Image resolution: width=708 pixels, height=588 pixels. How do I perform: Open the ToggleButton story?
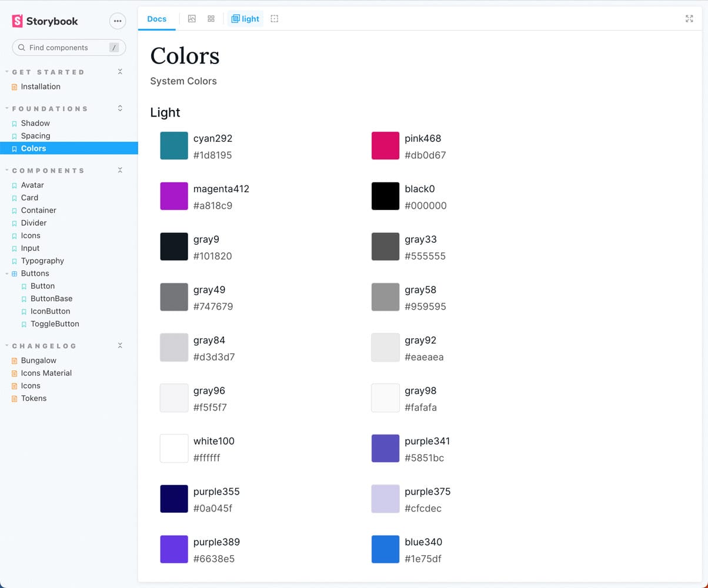55,324
